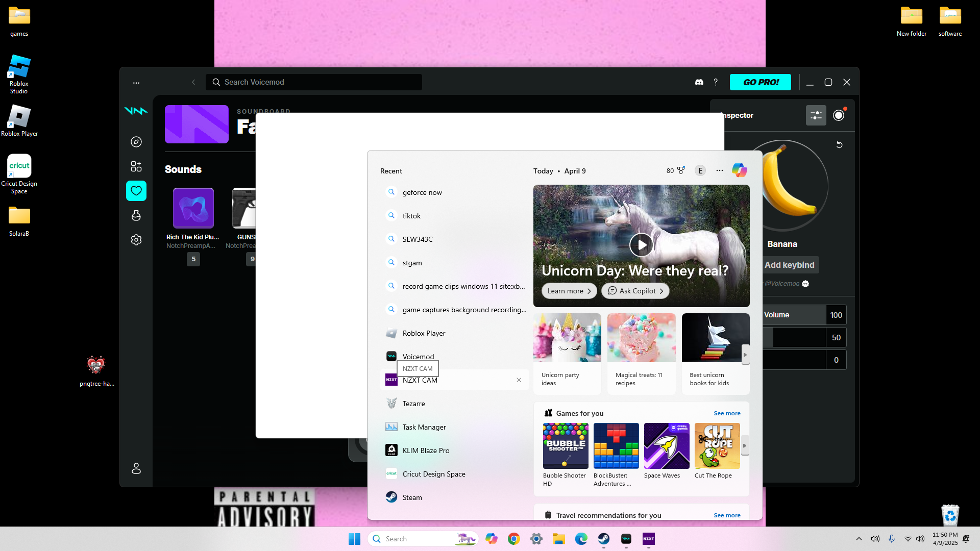The image size is (980, 551).
Task: Open BlockBuster: Adventures game thumbnail
Action: pyautogui.click(x=616, y=446)
